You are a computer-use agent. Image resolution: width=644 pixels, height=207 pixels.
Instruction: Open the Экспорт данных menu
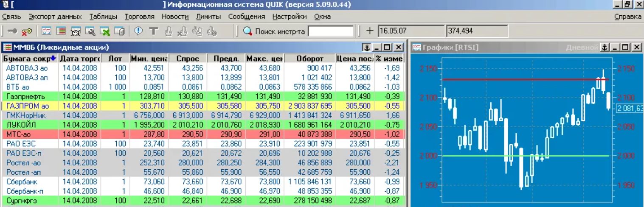click(x=55, y=17)
